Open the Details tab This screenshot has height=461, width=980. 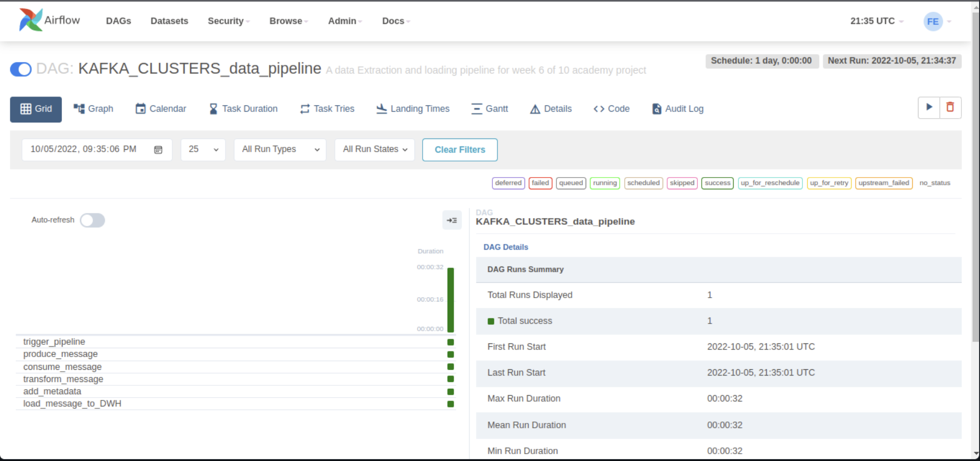tap(551, 109)
